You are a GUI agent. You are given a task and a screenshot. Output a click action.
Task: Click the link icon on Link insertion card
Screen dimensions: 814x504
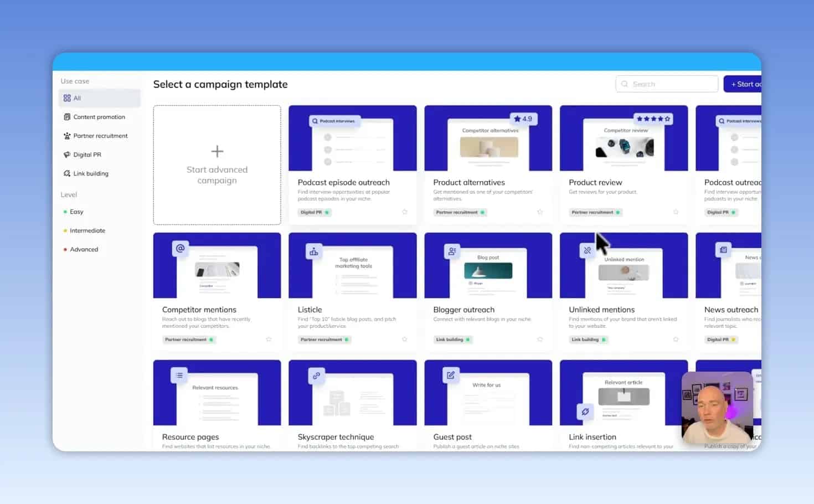pyautogui.click(x=585, y=412)
